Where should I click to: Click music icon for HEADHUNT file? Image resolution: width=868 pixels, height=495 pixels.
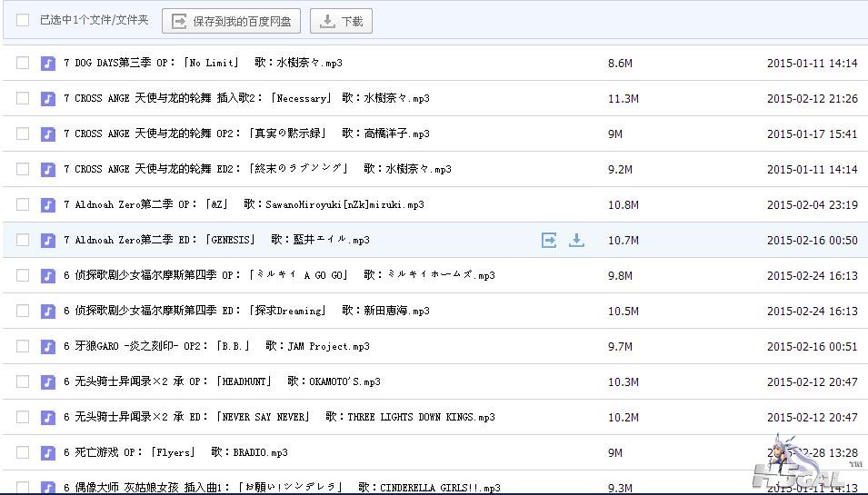48,381
